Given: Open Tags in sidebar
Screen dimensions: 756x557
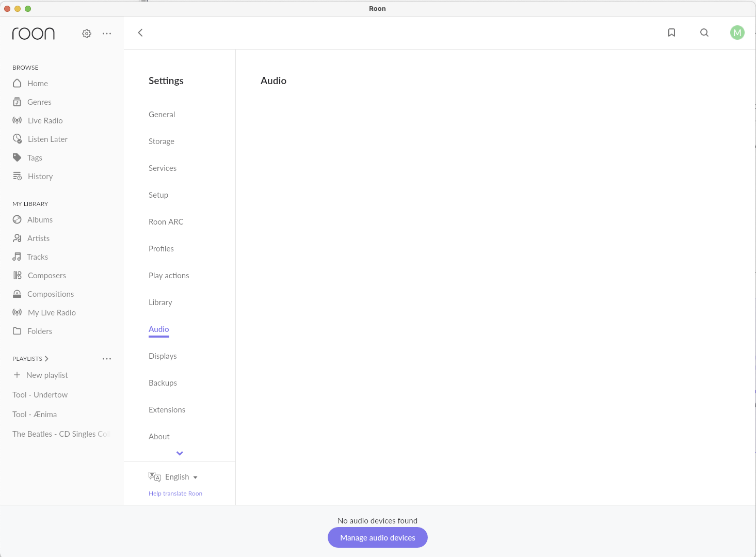Looking at the screenshot, I should point(35,158).
